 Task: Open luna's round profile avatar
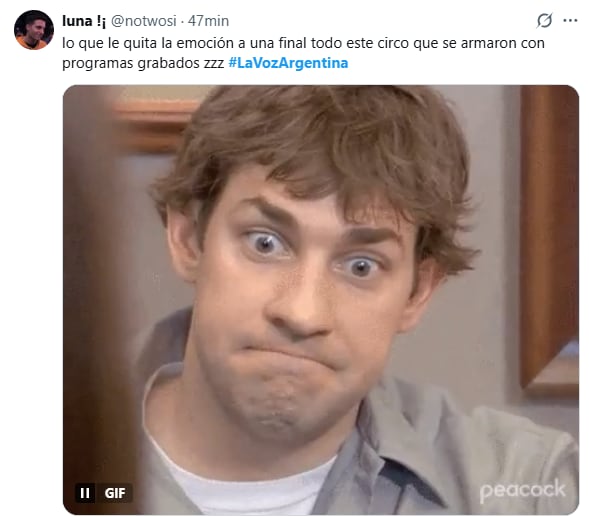(x=34, y=30)
